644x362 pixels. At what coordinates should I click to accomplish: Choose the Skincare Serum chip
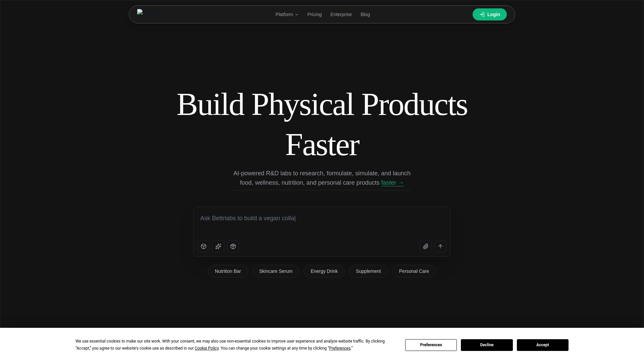[276, 271]
